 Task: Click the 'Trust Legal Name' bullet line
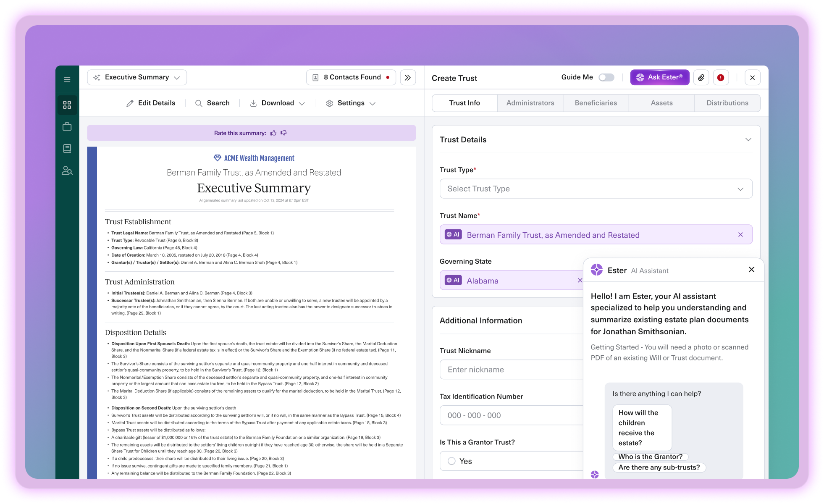(192, 233)
